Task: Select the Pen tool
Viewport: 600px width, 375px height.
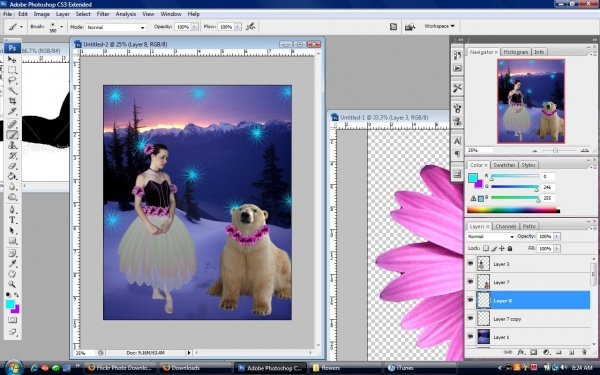Action: pos(12,210)
